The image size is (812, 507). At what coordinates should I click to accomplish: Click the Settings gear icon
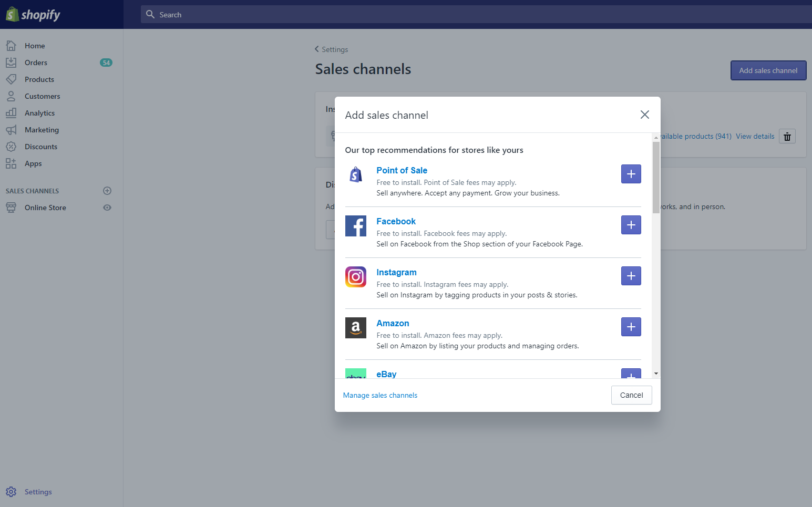coord(11,492)
